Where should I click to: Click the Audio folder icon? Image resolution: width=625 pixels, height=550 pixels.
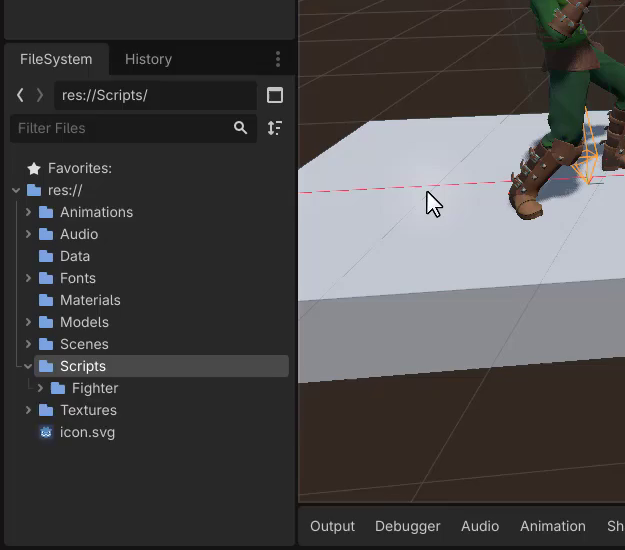click(46, 234)
